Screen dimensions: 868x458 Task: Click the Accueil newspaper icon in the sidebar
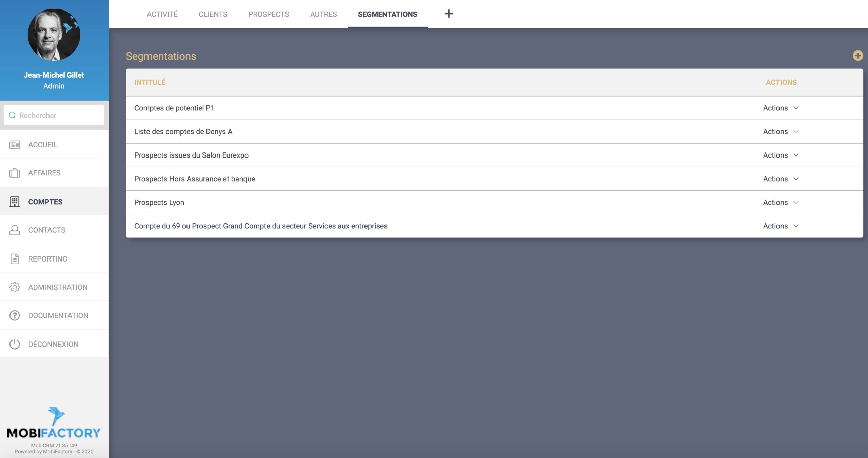(x=15, y=145)
